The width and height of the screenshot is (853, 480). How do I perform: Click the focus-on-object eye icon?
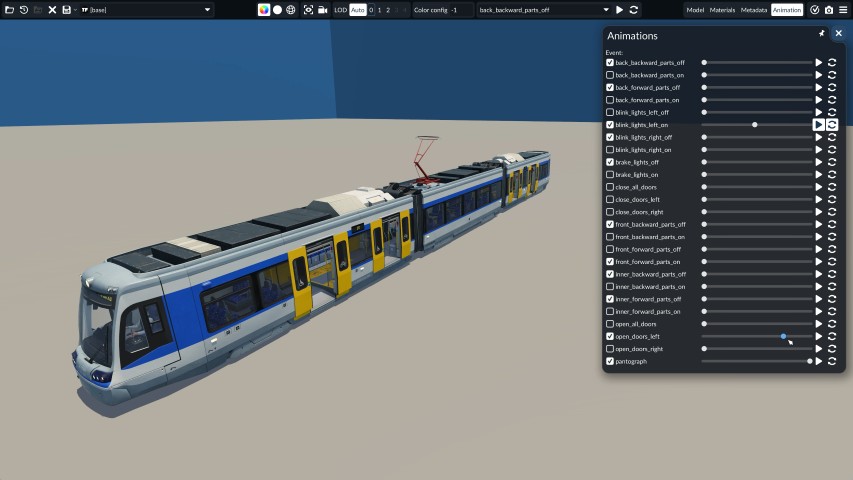308,10
